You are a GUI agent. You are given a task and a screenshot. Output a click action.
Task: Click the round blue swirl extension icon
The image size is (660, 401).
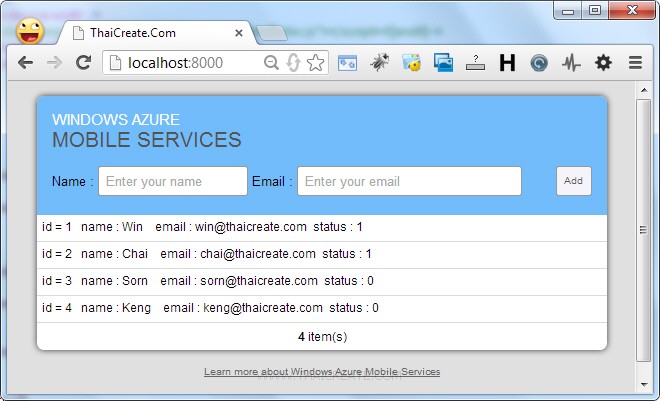pyautogui.click(x=539, y=63)
